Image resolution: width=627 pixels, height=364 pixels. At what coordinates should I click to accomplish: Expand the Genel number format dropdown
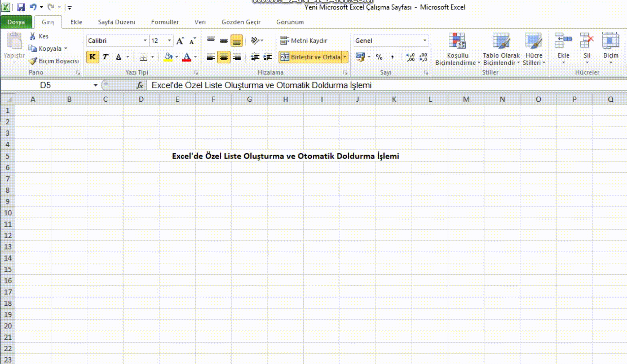point(425,40)
